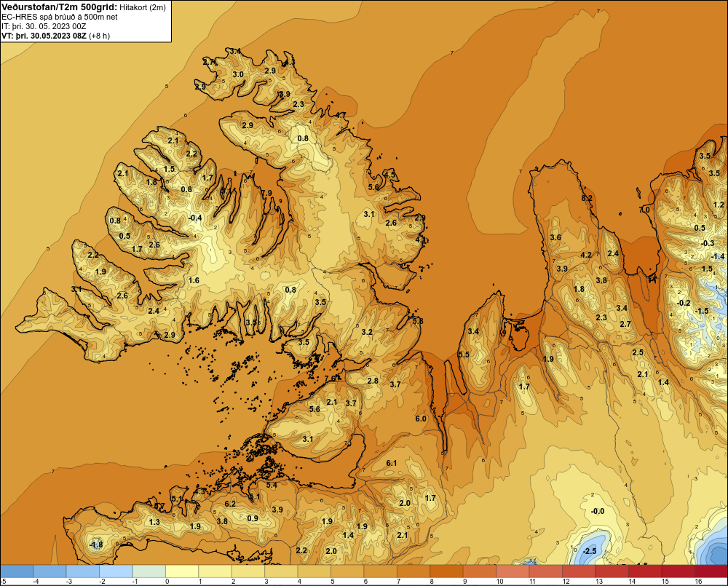Select the 6.2 temperature value
The image size is (728, 586).
(x=230, y=504)
